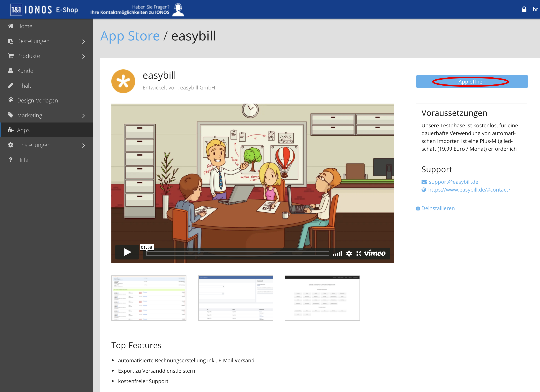The width and height of the screenshot is (540, 392).
Task: Click the video progress bar
Action: point(237,254)
